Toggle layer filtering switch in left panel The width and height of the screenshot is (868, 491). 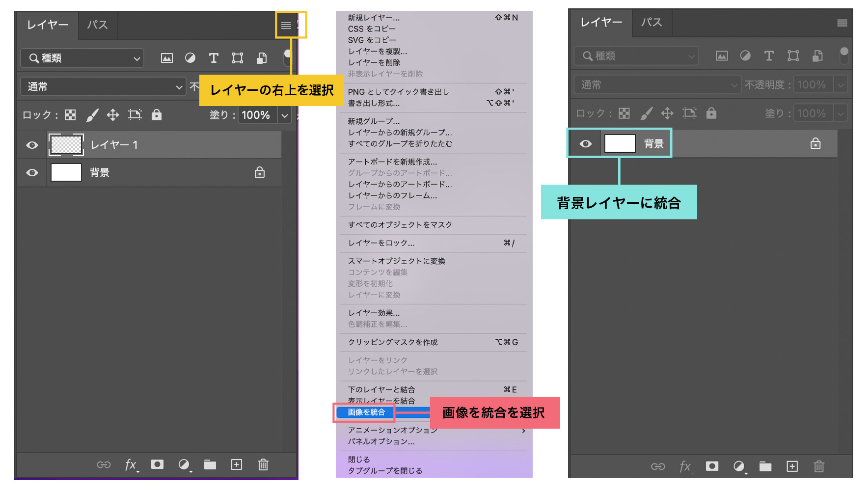pos(288,57)
